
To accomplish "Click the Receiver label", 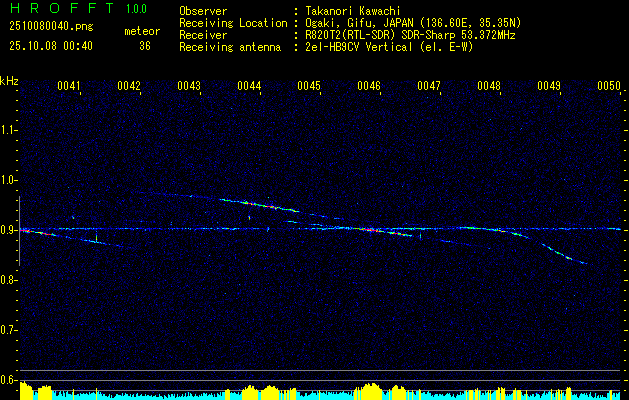I will (x=203, y=35).
